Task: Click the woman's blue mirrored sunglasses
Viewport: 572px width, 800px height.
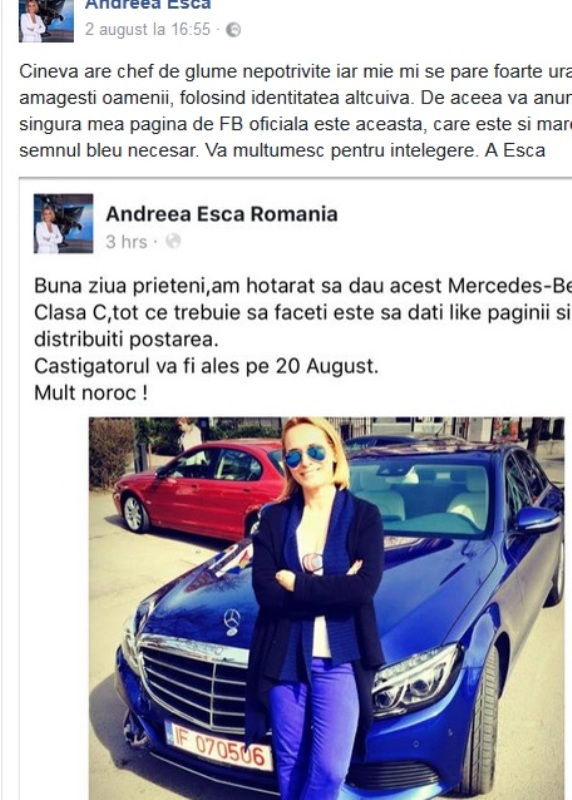Action: (x=306, y=455)
